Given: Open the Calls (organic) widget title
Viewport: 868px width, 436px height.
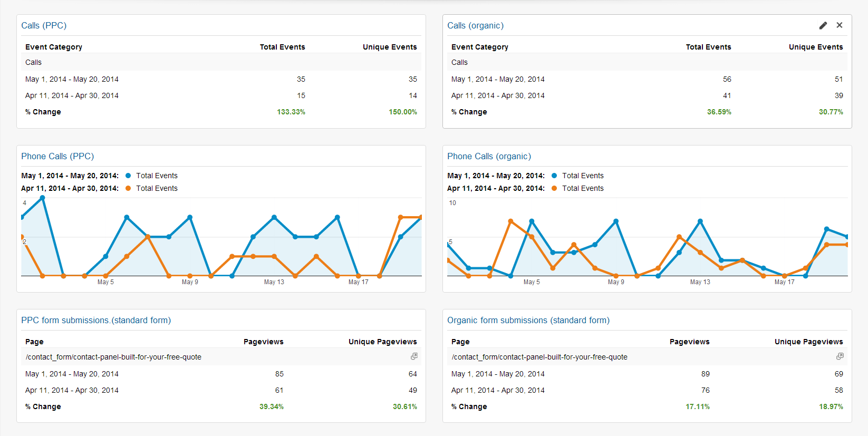Looking at the screenshot, I should click(475, 25).
